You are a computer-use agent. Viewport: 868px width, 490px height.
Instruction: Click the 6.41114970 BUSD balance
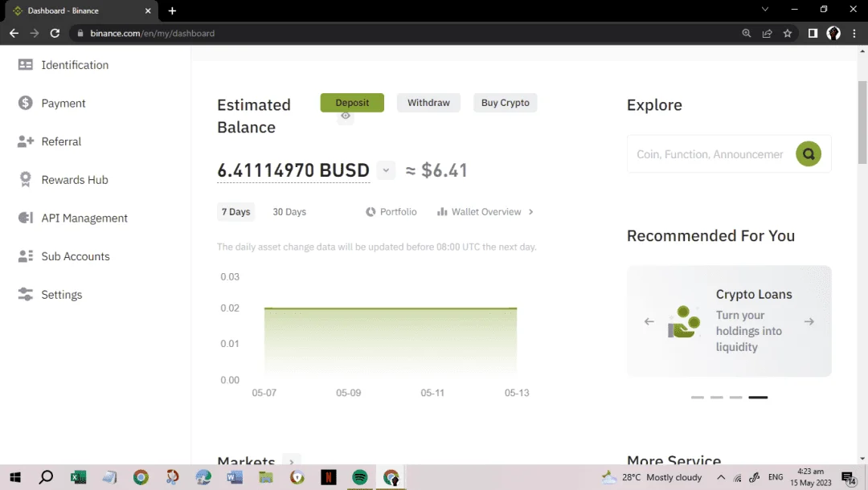point(293,170)
